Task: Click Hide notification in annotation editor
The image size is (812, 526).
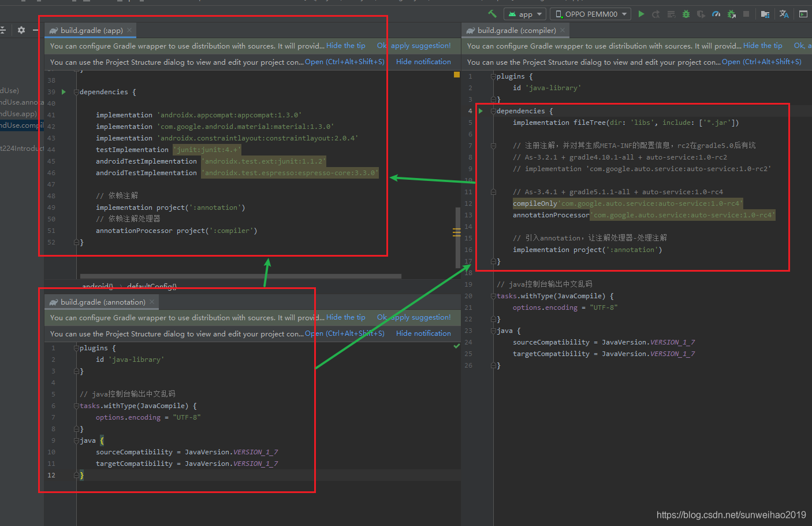Action: (x=423, y=334)
